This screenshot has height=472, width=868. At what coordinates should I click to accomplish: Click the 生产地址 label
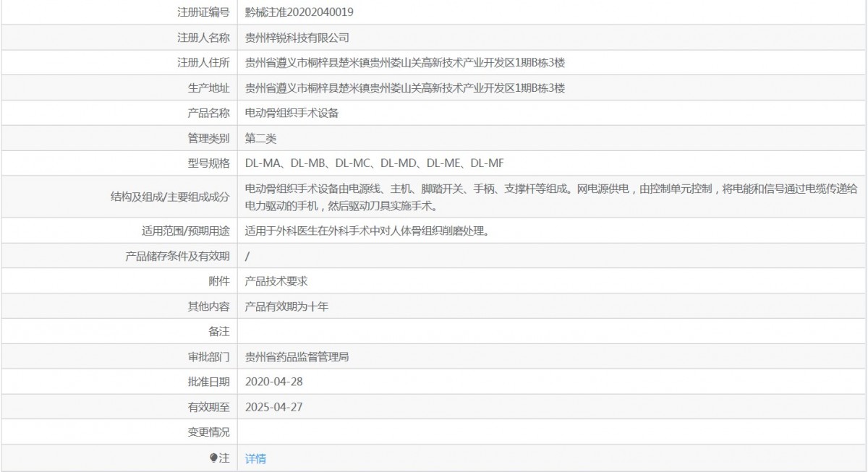click(208, 88)
